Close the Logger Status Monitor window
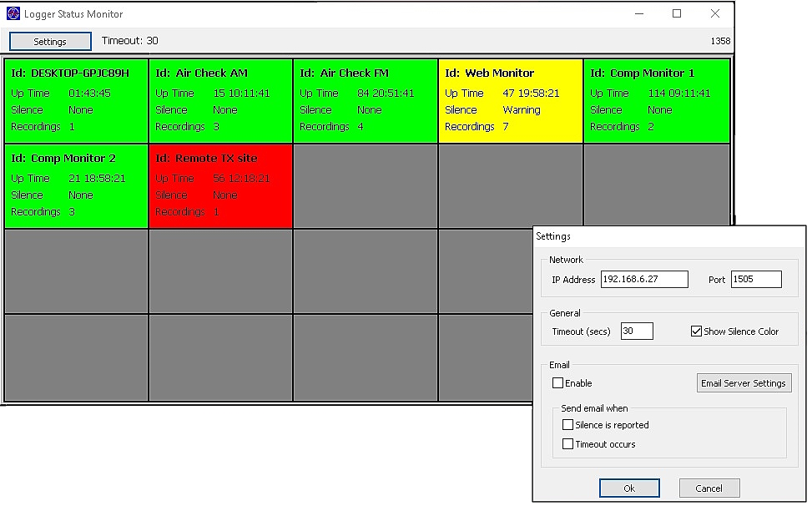This screenshot has width=812, height=506. [x=714, y=14]
